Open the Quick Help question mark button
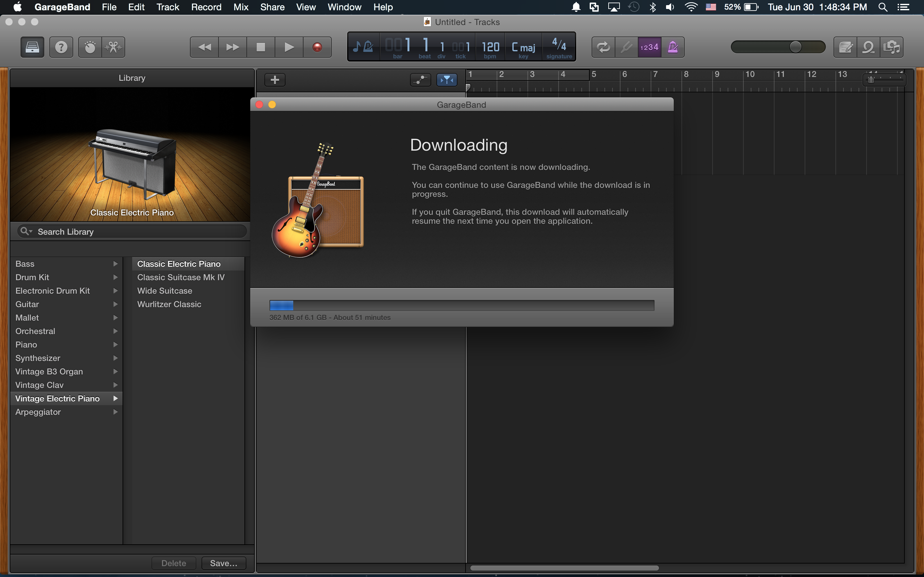924x577 pixels. (61, 47)
